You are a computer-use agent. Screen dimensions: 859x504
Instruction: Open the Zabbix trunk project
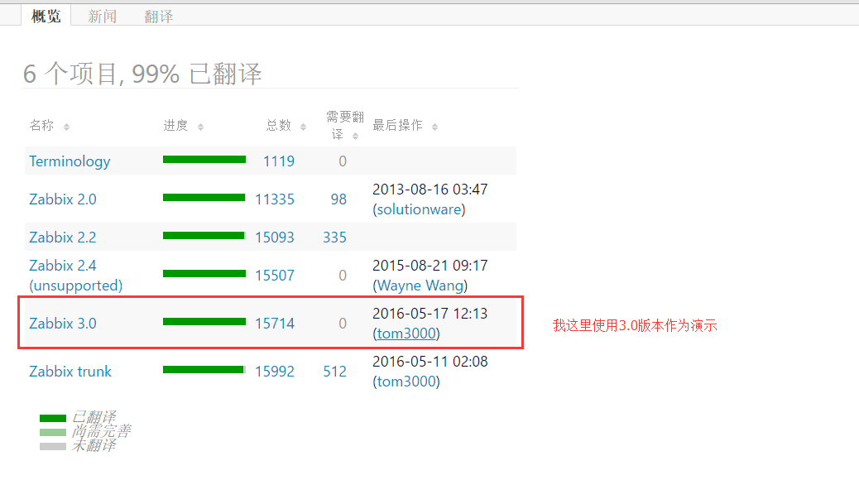pos(70,372)
